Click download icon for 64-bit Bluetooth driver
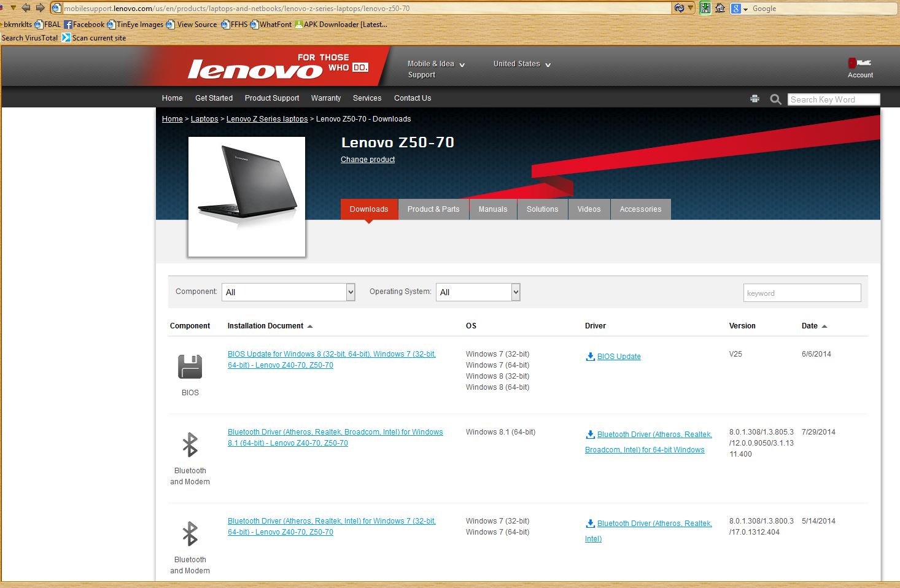This screenshot has height=588, width=900. tap(590, 435)
